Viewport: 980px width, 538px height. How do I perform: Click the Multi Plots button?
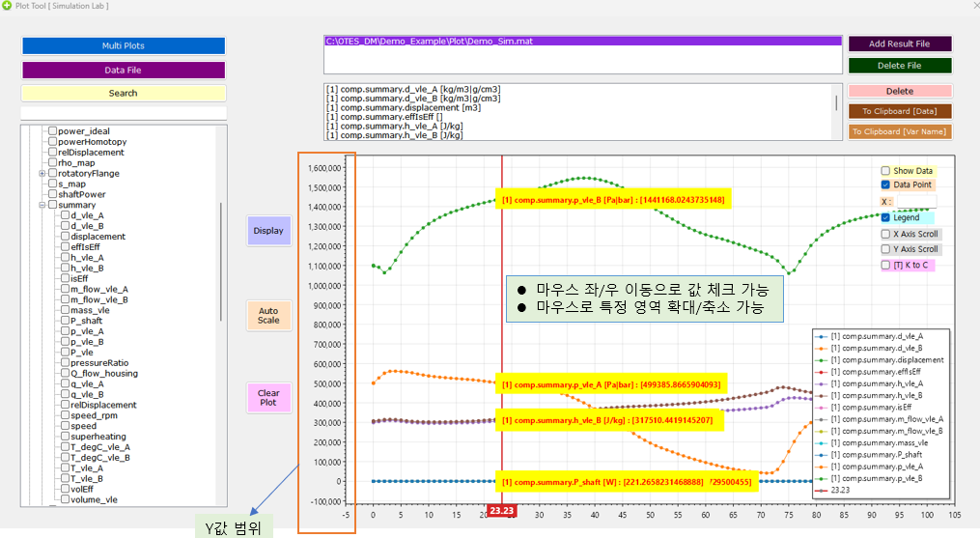[124, 45]
